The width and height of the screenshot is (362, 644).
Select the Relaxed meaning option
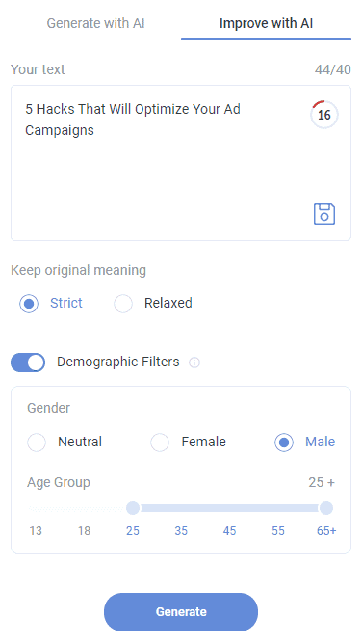click(153, 304)
